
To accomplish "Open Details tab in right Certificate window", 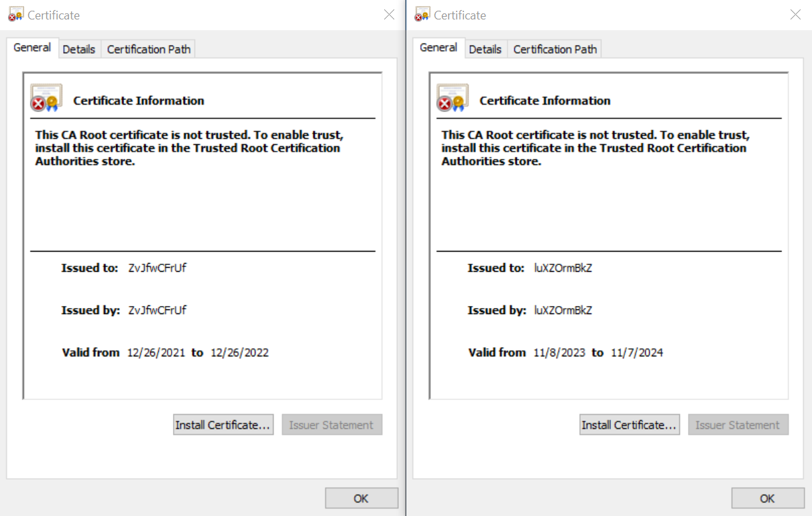I will point(485,49).
